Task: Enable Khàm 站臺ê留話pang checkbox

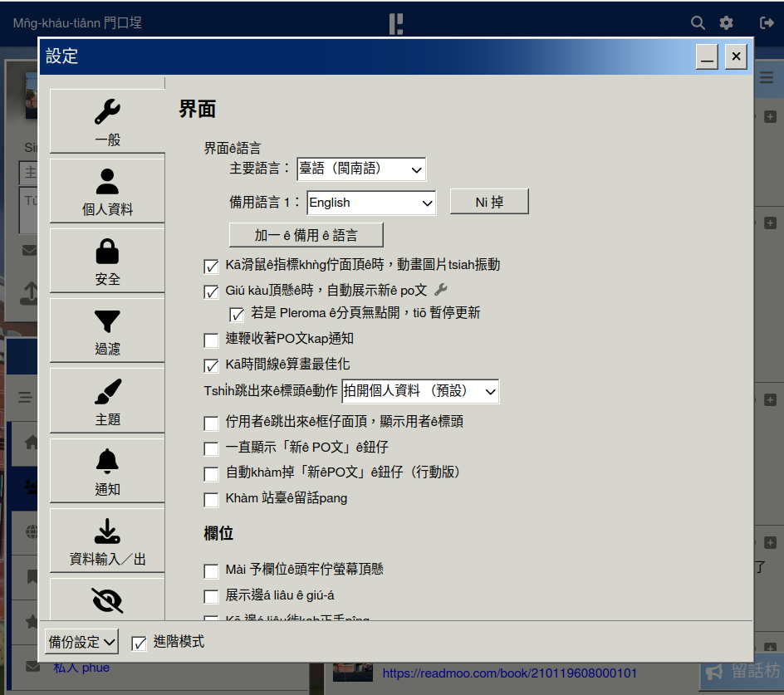Action: coord(211,500)
